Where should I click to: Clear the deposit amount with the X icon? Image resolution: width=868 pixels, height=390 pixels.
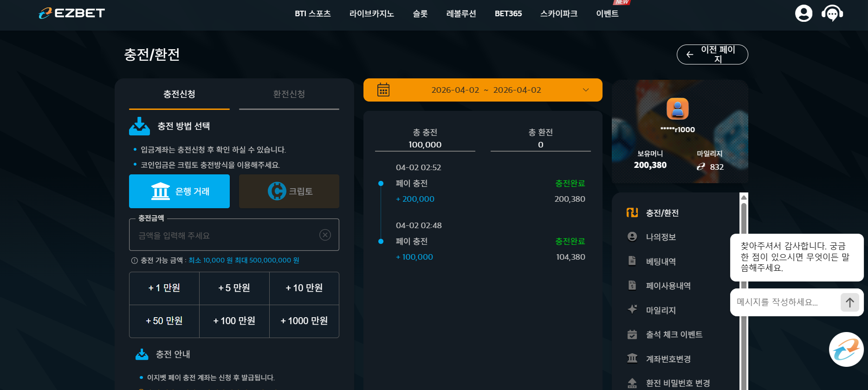[x=325, y=235]
